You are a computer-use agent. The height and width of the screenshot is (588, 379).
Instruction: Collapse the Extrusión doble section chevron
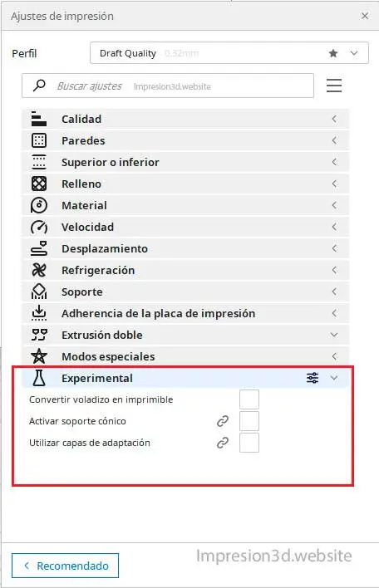pyautogui.click(x=334, y=335)
